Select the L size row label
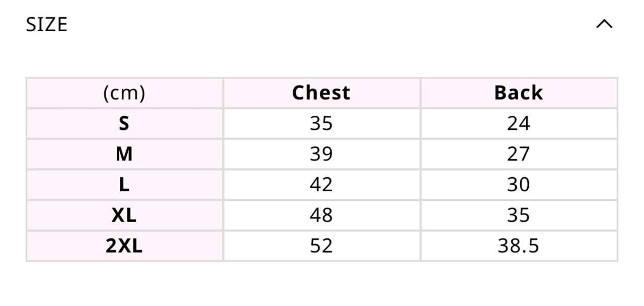The width and height of the screenshot is (644, 306). (124, 185)
